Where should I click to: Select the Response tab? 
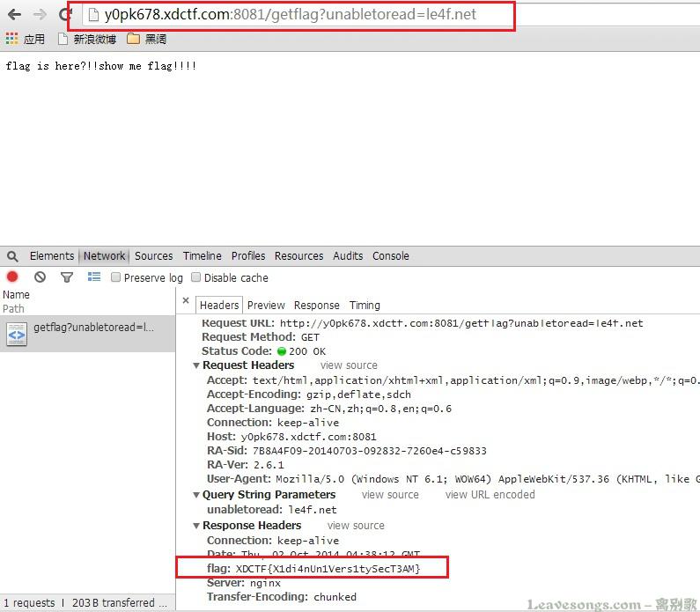point(316,306)
